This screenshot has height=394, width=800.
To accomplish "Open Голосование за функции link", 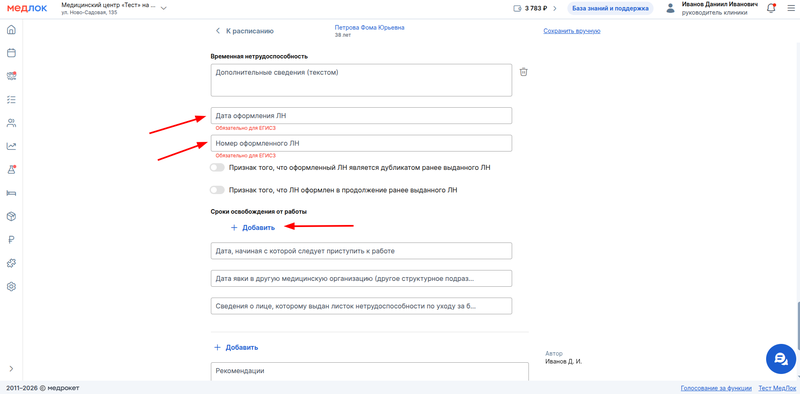I will pos(716,387).
